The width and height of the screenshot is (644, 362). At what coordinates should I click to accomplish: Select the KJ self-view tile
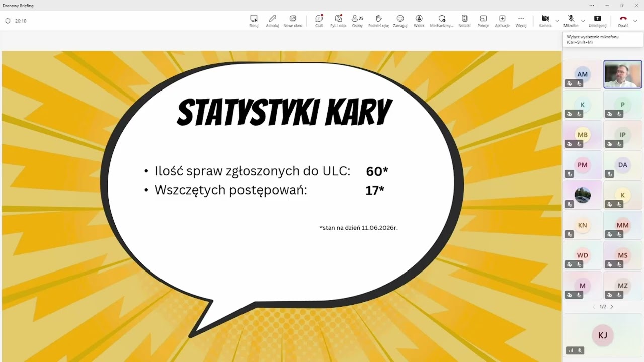point(603,335)
